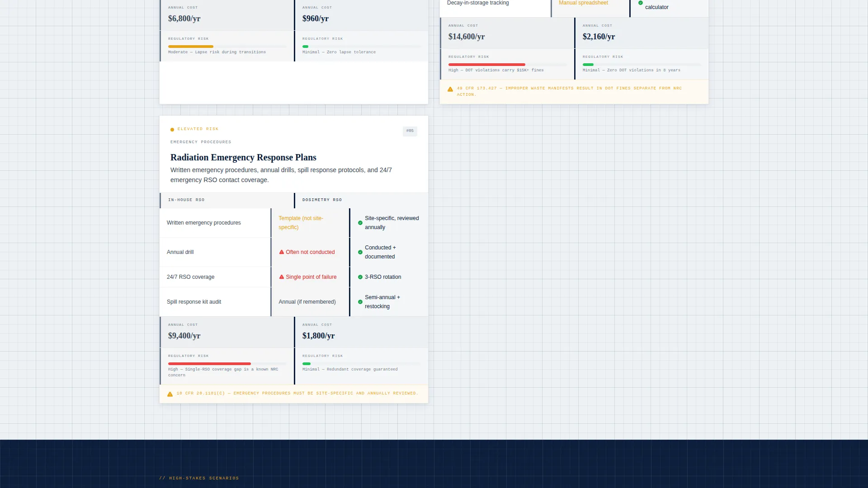This screenshot has width=868, height=488.
Task: Click Radiation Emergency Response Plans title
Action: (x=243, y=158)
